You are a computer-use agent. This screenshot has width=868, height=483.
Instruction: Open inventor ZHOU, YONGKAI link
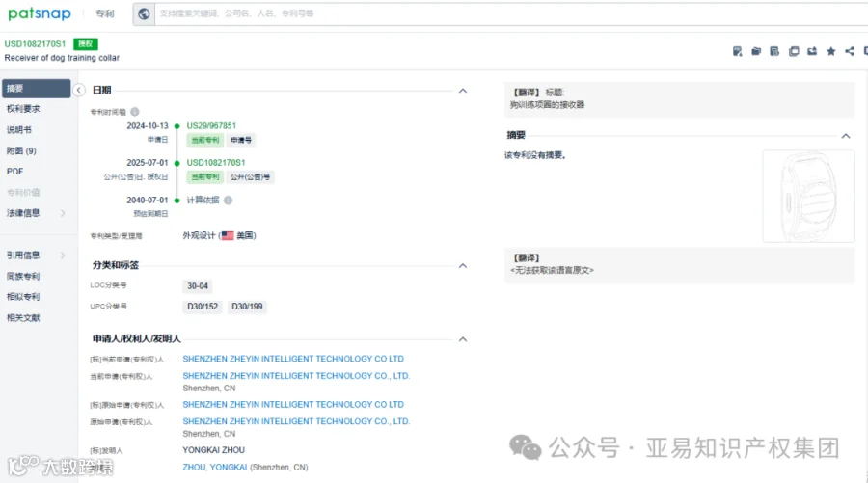coord(215,468)
